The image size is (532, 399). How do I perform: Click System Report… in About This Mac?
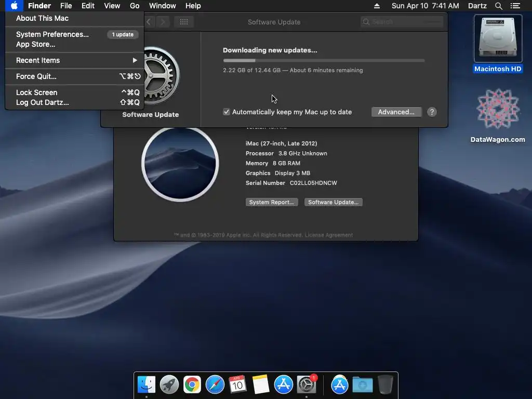(271, 202)
